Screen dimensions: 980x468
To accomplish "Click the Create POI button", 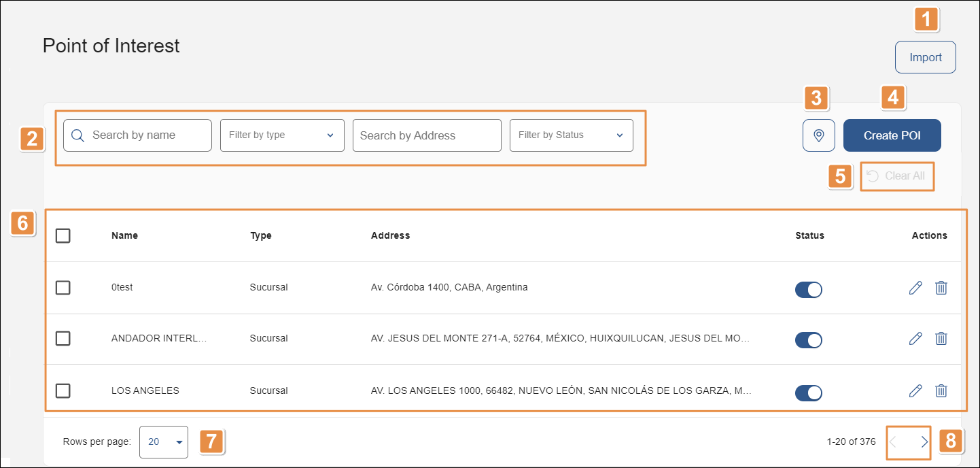I will coord(892,135).
